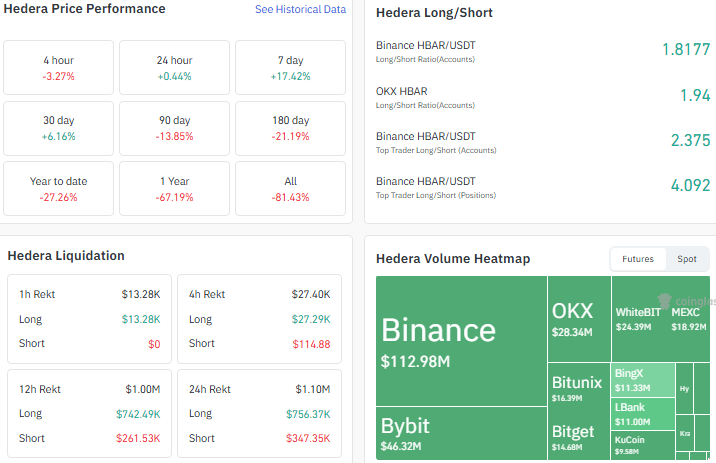
Task: Click the OKX HBAR ratio value 1.94
Action: 695,95
